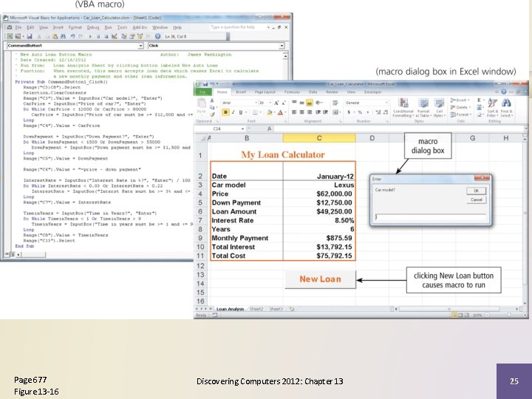The width and height of the screenshot is (532, 399).
Task: Toggle Italic in Excel Font group
Action: pos(233,112)
